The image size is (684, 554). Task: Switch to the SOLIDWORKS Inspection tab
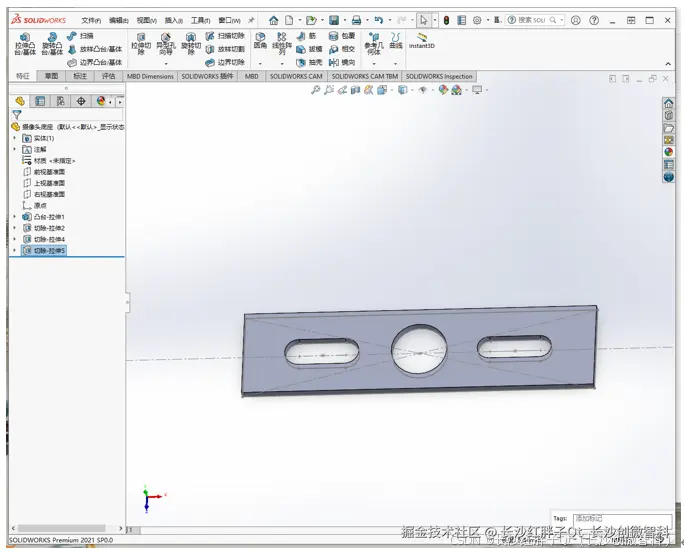[x=439, y=76]
